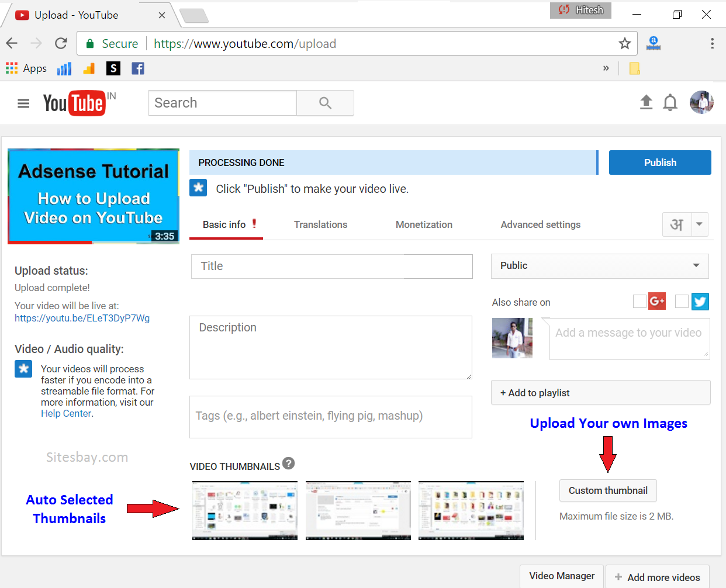This screenshot has height=588, width=726.
Task: Open the Chrome three-dot menu
Action: [x=712, y=43]
